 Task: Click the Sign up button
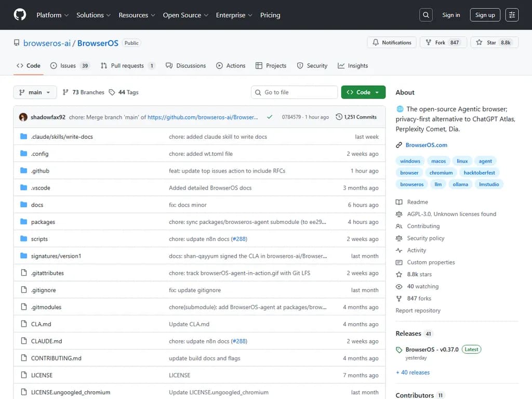tap(484, 15)
